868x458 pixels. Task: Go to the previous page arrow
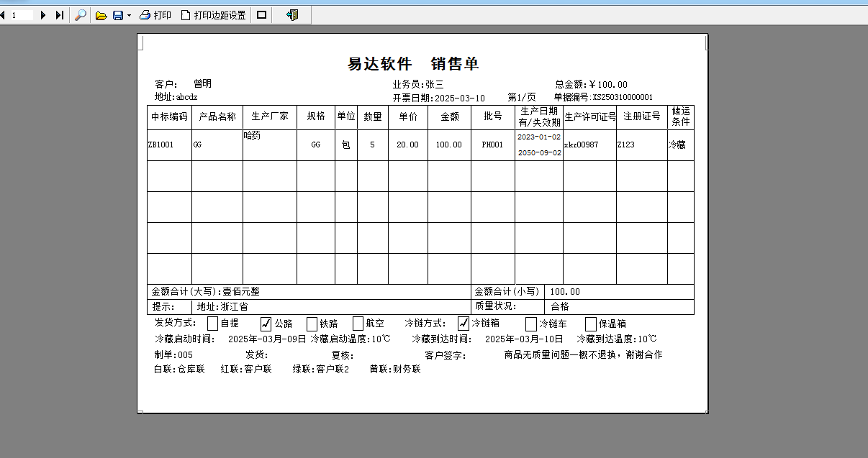pyautogui.click(x=2, y=14)
